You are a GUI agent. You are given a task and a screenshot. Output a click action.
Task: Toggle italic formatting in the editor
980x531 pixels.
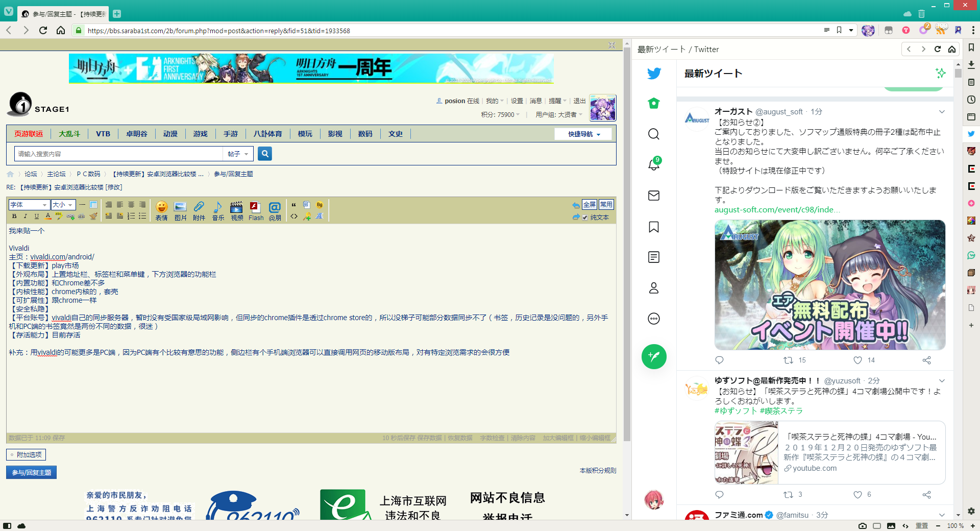pos(26,216)
